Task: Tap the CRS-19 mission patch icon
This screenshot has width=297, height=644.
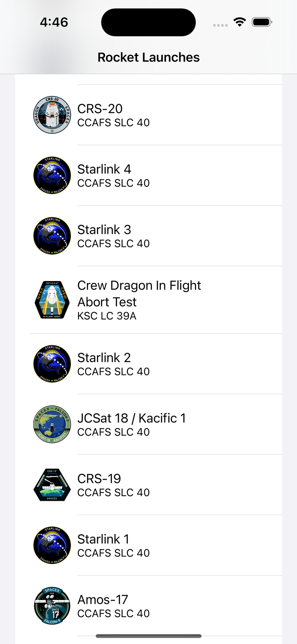Action: [52, 485]
